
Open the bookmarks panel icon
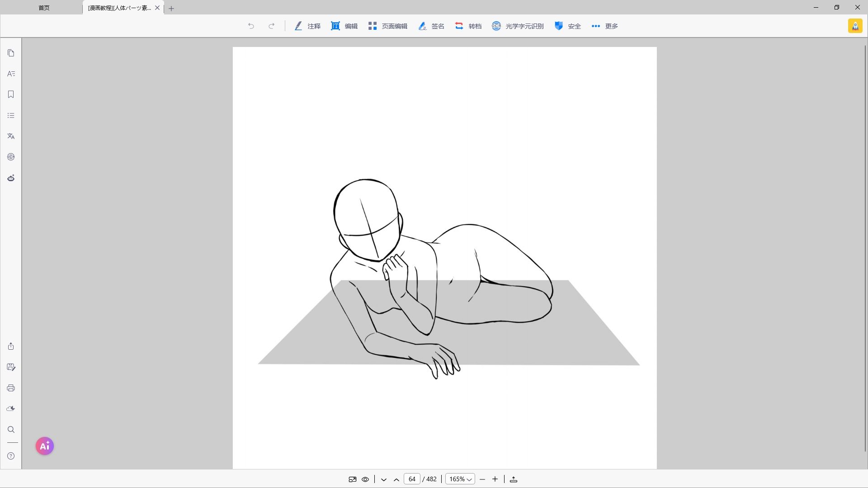coord(11,94)
